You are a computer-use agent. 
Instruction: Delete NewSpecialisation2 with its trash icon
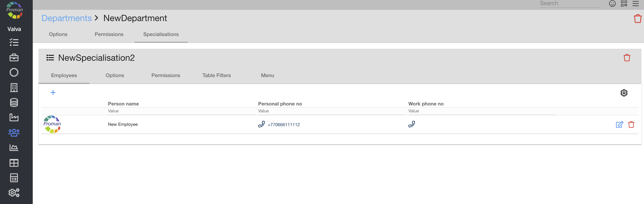click(x=627, y=58)
